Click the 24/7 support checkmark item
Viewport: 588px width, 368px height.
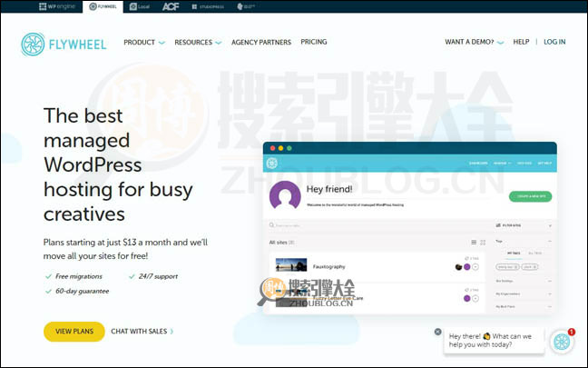click(x=153, y=276)
